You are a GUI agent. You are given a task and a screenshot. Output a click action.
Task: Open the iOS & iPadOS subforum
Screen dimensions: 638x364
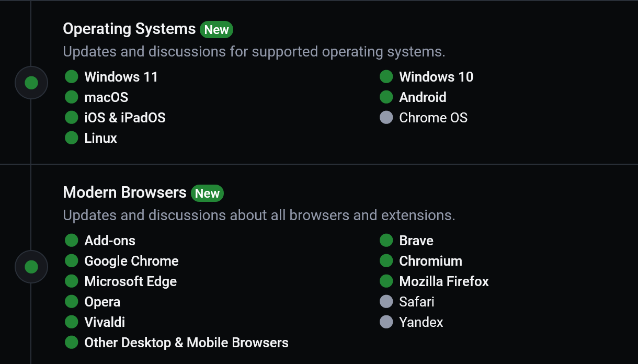coord(125,118)
